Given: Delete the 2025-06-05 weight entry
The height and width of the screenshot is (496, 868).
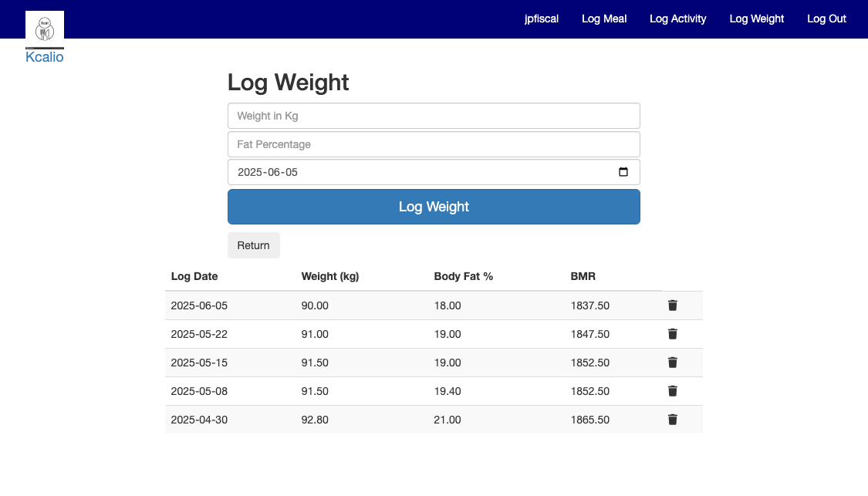Looking at the screenshot, I should [673, 305].
